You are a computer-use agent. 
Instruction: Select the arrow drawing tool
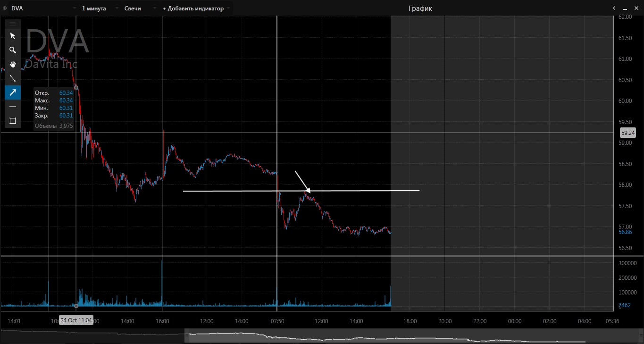coord(13,92)
